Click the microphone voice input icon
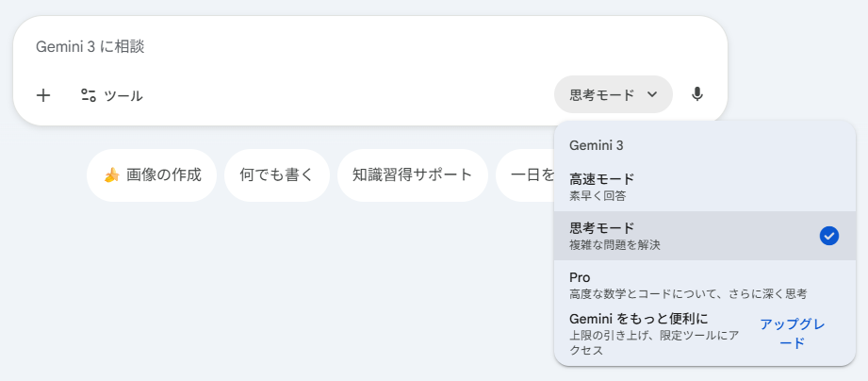The width and height of the screenshot is (868, 381). point(697,94)
